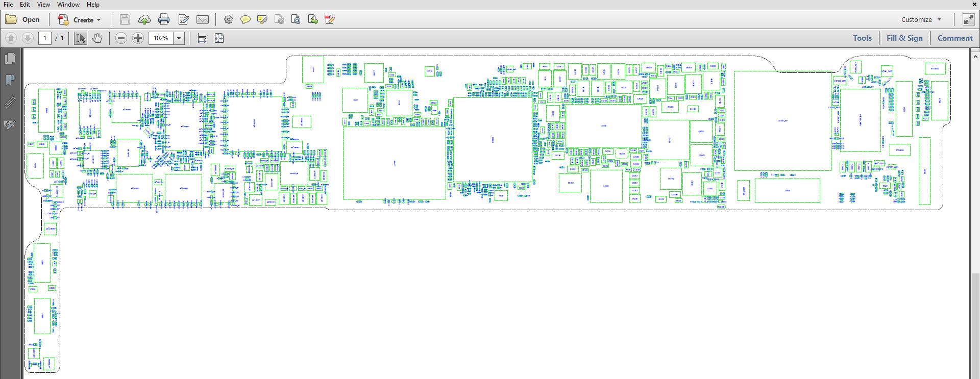This screenshot has height=379, width=980.
Task: Add a sticky note comment
Action: coord(246,20)
